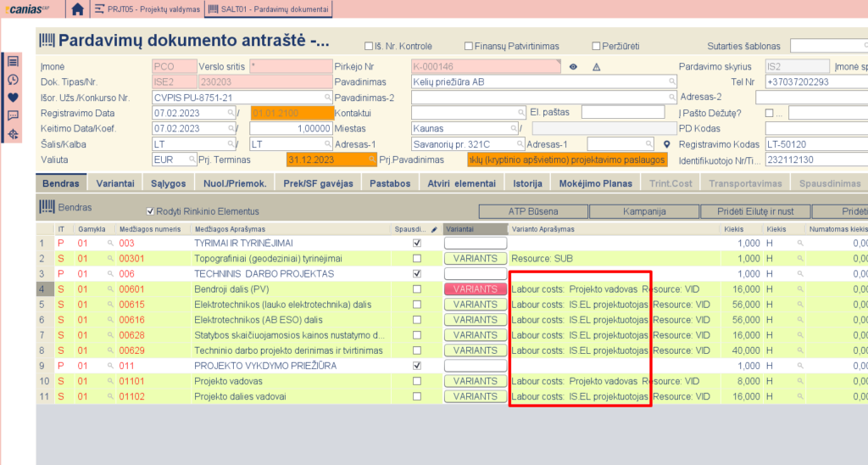Tick the Peržiūrėti checkbox
868x465 pixels.
(x=597, y=46)
